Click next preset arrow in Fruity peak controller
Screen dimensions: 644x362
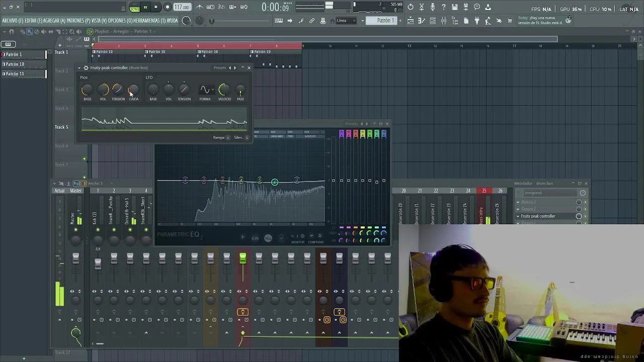pos(235,68)
